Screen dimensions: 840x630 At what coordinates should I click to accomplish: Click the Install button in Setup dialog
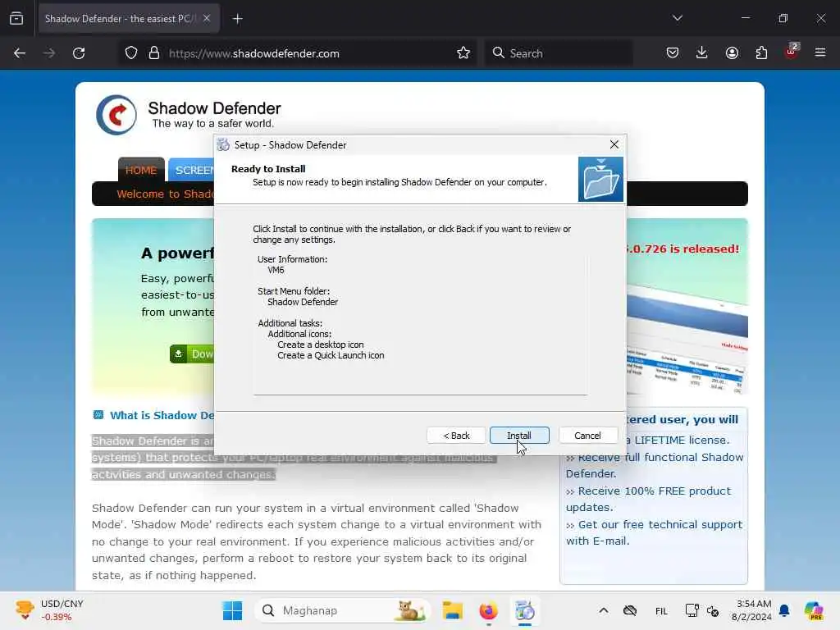coord(519,436)
